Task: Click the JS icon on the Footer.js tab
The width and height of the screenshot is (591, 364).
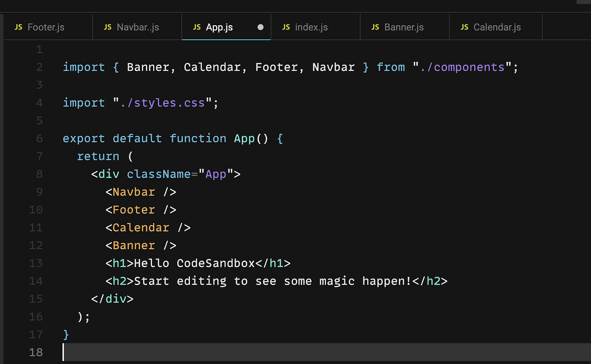Action: [19, 27]
